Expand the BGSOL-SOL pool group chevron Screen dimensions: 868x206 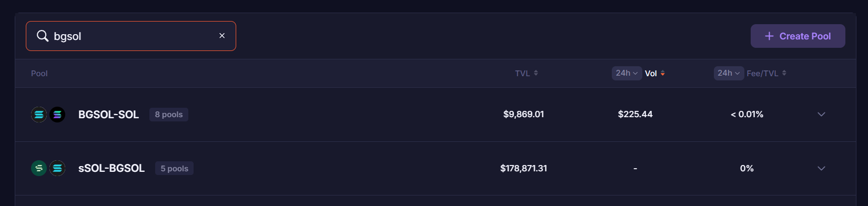(x=821, y=114)
